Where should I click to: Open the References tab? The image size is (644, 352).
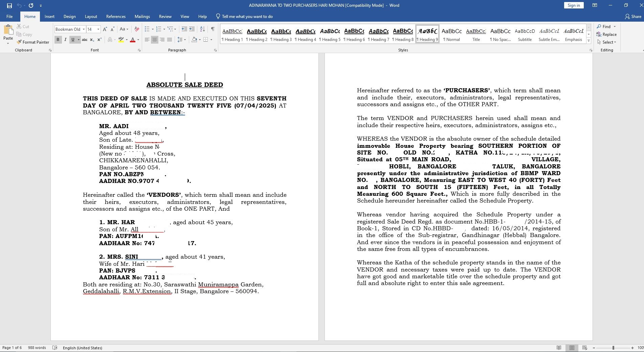[116, 17]
